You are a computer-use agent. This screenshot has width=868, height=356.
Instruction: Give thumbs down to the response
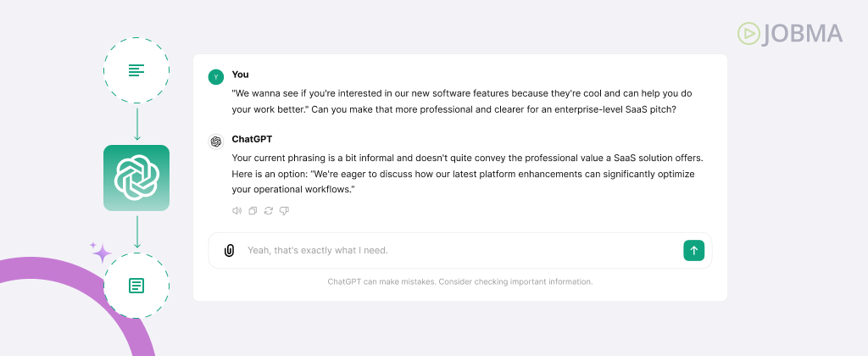285,210
